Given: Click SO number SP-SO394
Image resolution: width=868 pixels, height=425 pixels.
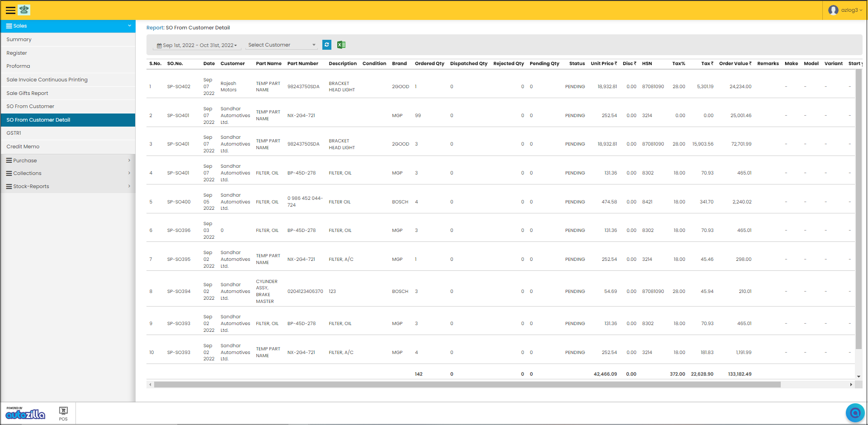Looking at the screenshot, I should [x=179, y=292].
